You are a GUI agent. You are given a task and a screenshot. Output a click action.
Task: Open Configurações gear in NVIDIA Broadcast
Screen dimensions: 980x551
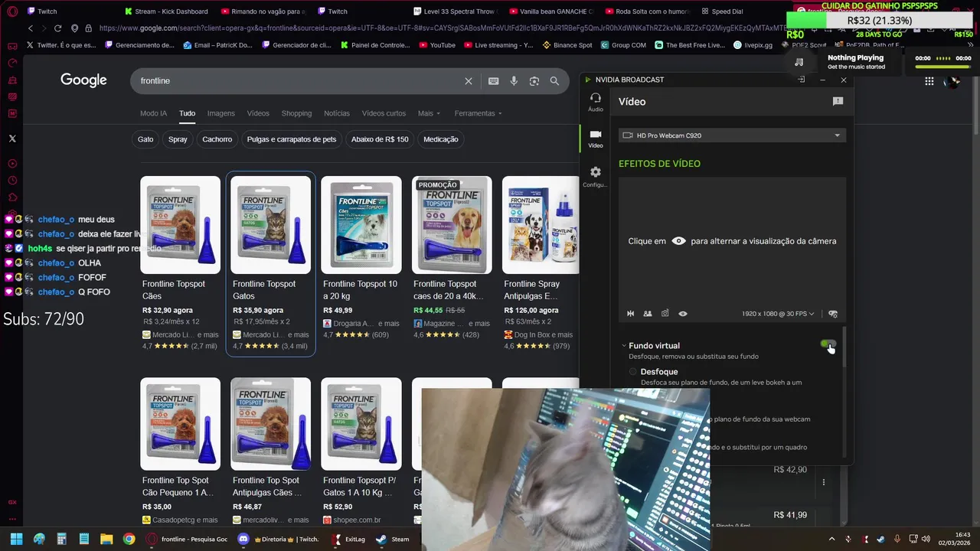[x=596, y=177]
